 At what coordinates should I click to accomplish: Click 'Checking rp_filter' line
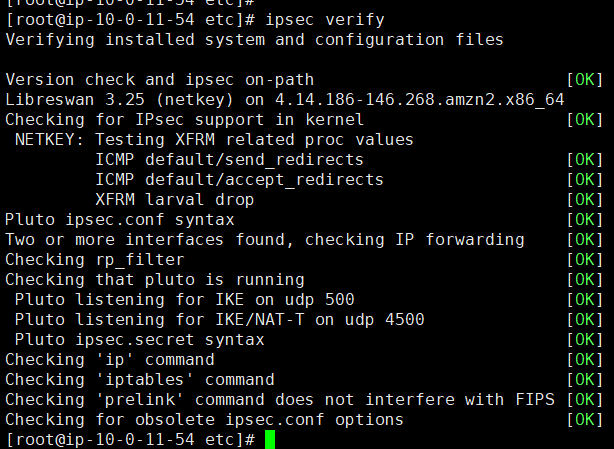[95, 260]
